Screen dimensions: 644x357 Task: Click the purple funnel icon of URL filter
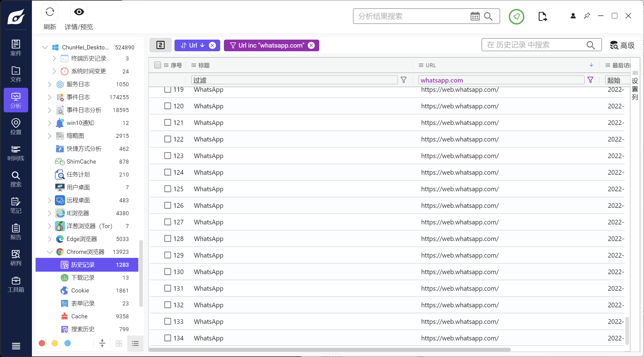click(590, 80)
